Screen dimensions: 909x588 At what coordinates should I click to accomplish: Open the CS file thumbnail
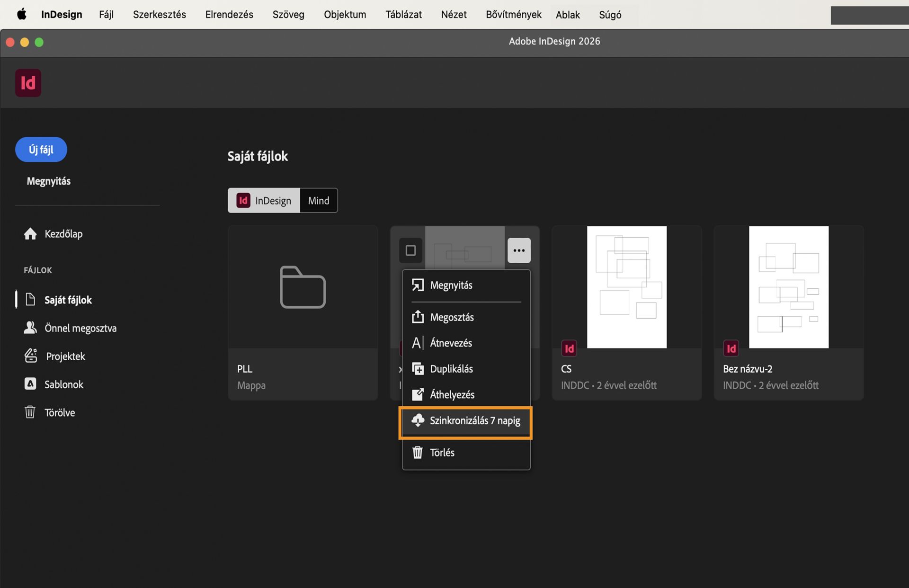(627, 287)
